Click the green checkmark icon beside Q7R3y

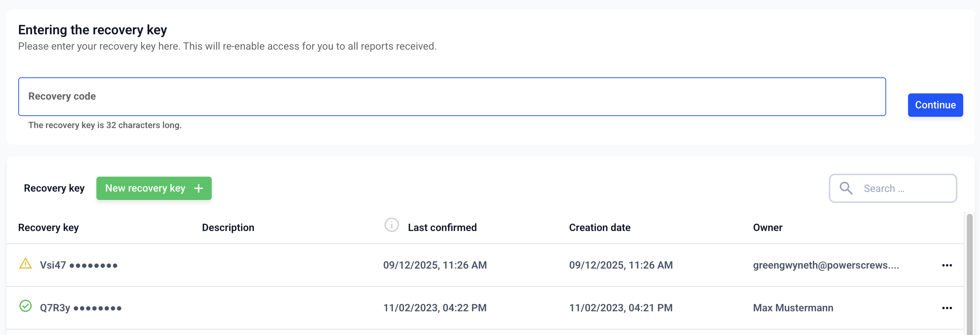coord(26,306)
